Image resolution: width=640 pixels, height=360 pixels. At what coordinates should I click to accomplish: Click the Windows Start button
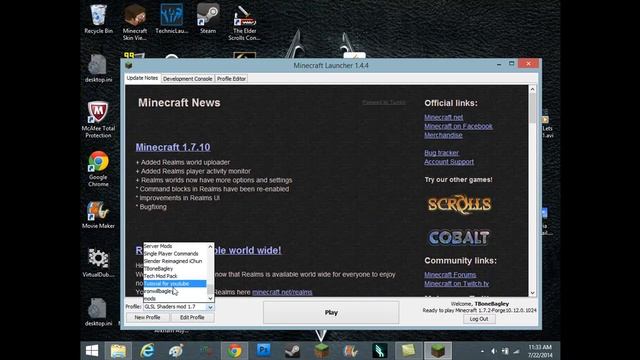coord(92,351)
